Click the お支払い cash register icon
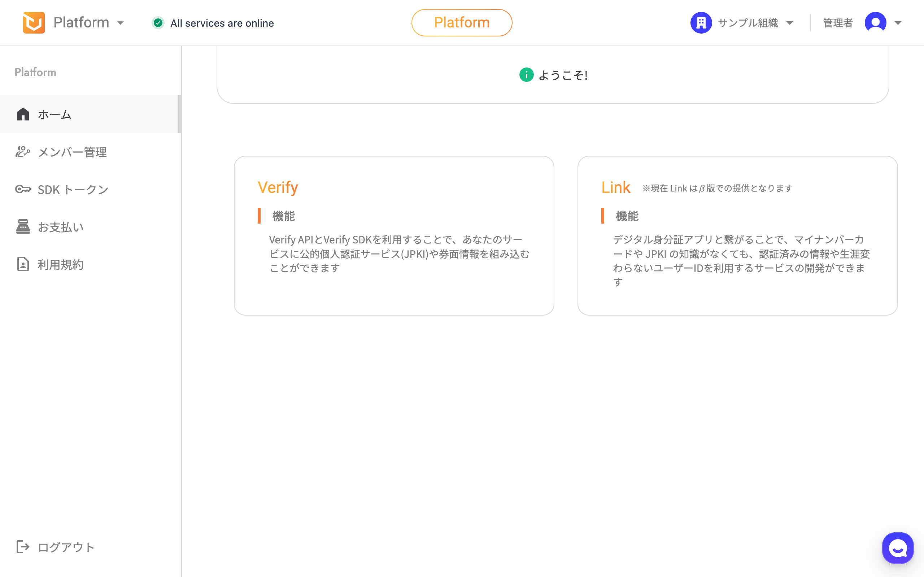The height and width of the screenshot is (577, 924). tap(23, 227)
